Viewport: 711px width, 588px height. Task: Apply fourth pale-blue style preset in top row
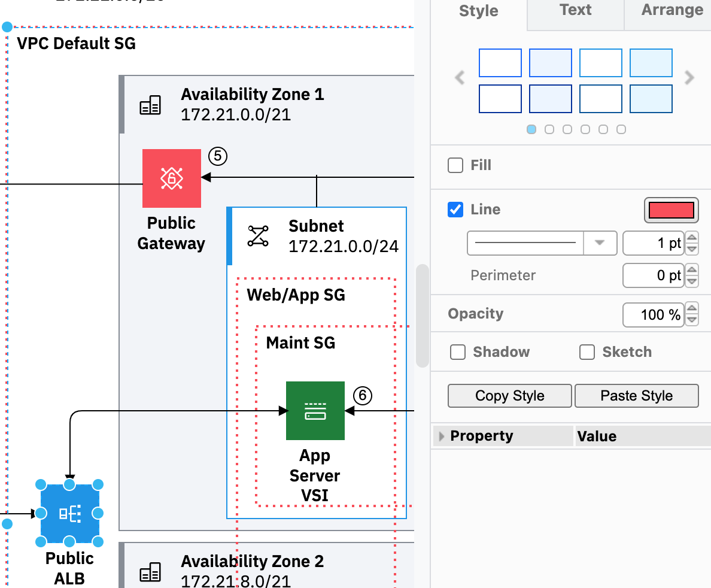651,63
